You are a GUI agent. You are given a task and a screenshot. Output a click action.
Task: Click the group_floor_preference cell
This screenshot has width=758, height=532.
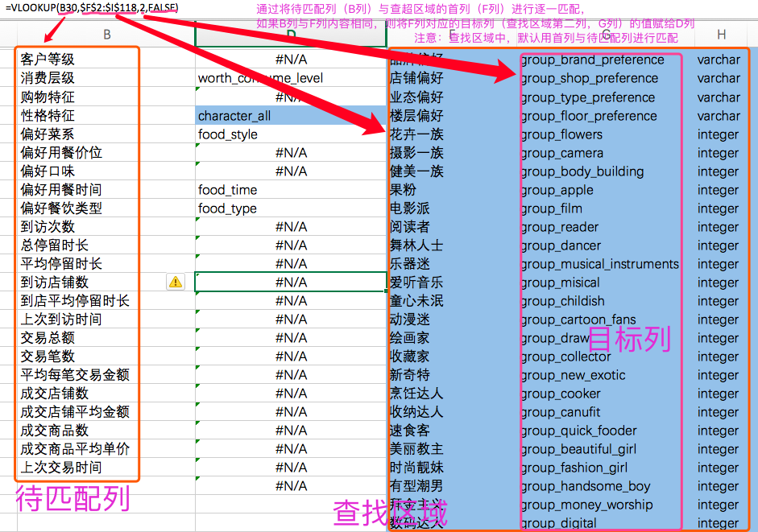602,115
